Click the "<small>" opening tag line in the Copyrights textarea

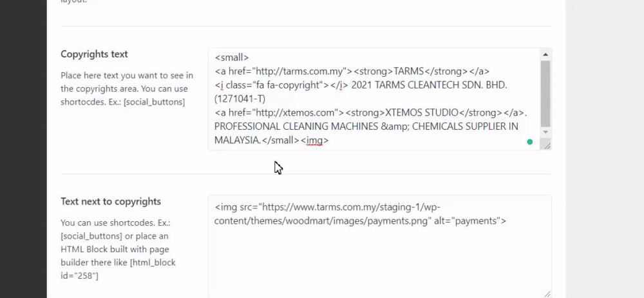point(232,57)
